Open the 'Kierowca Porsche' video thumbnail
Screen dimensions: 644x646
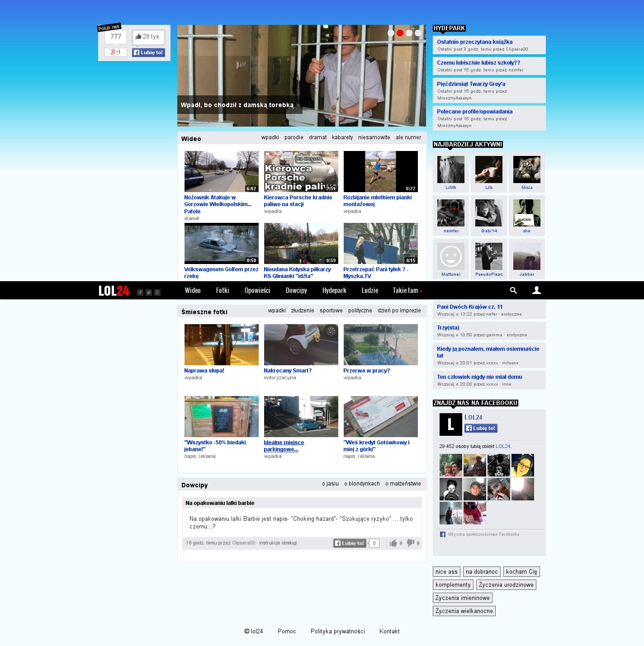301,171
